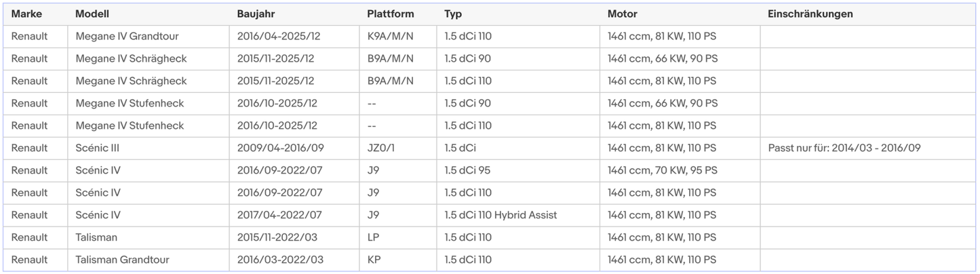Click the Plattform column header
The image size is (980, 274).
tap(390, 14)
